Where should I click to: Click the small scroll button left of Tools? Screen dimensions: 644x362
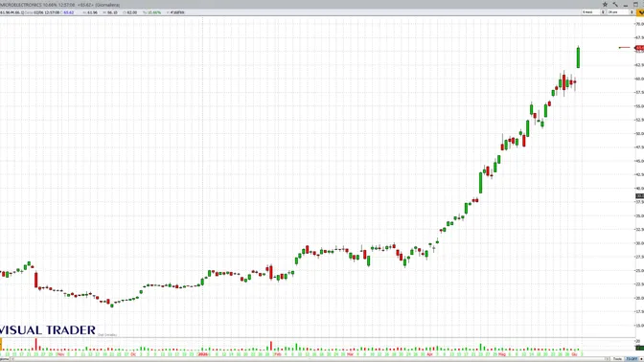tap(607, 359)
